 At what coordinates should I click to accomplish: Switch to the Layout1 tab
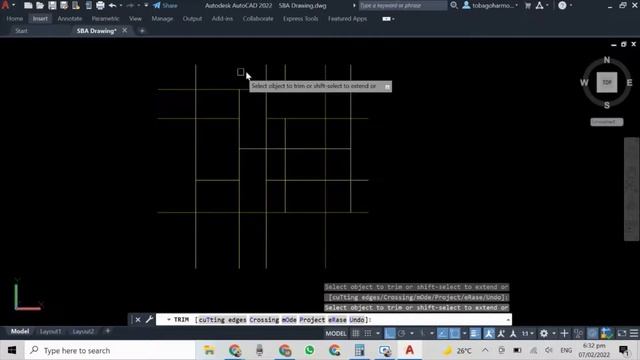[51, 331]
